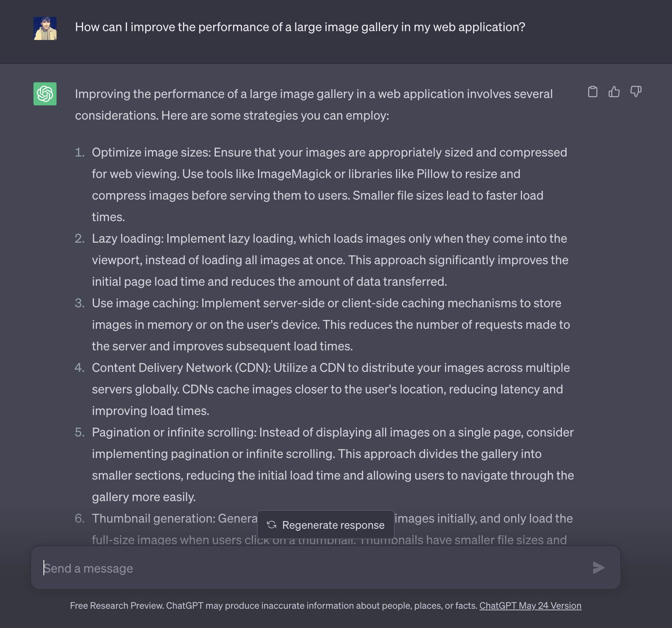The width and height of the screenshot is (672, 628).
Task: Click the circular arrows regenerate icon
Action: [x=272, y=525]
